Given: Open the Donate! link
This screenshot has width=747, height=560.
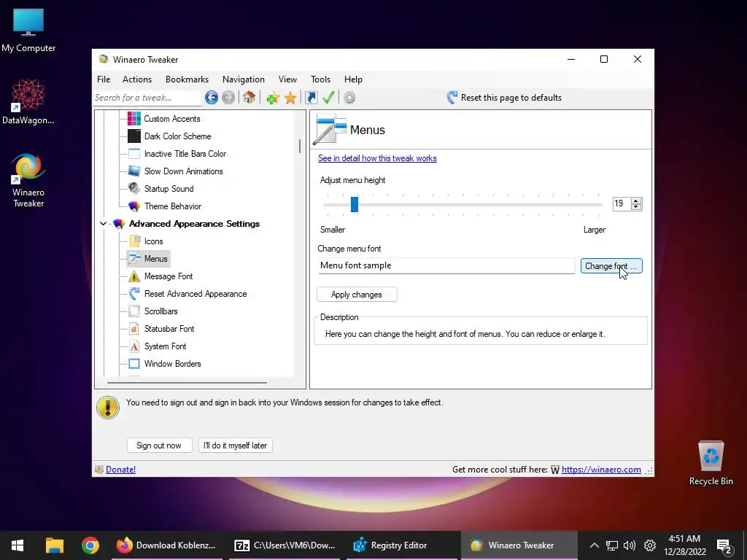Looking at the screenshot, I should click(x=120, y=470).
